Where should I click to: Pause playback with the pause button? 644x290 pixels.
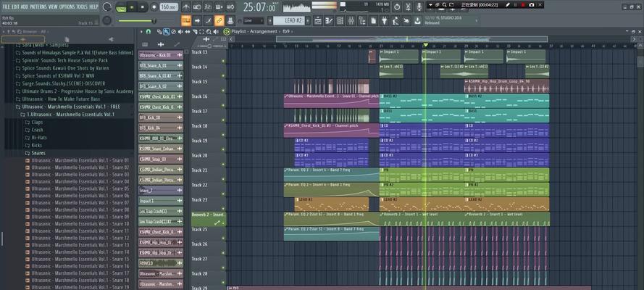click(x=133, y=7)
